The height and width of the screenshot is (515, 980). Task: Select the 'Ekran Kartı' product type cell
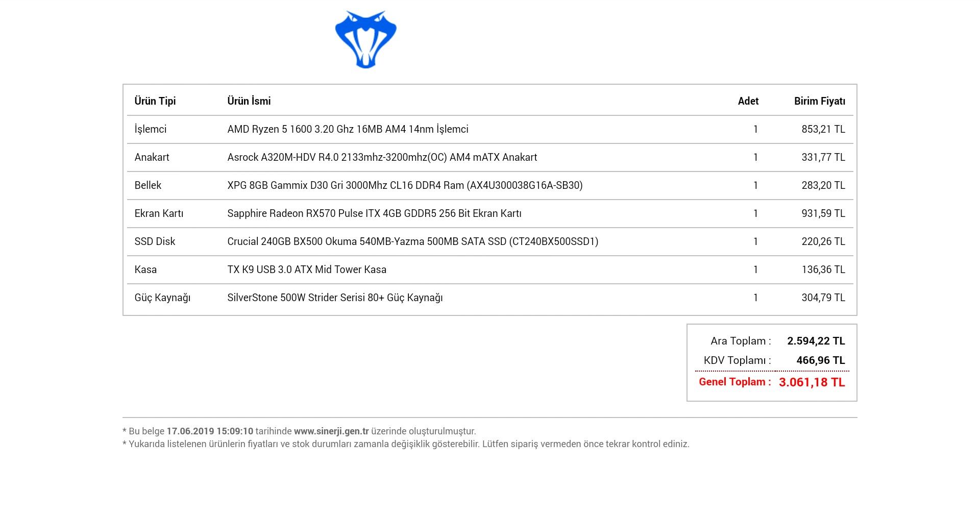click(x=159, y=213)
